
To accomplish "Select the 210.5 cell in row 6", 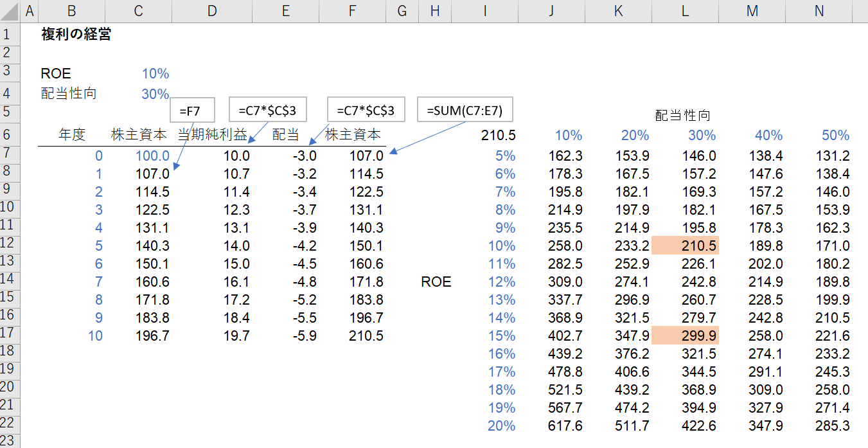I will [x=499, y=135].
